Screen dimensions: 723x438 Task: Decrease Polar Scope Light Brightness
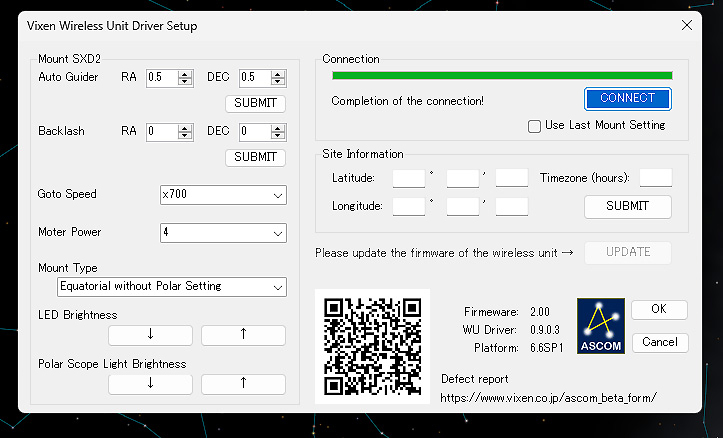[150, 384]
